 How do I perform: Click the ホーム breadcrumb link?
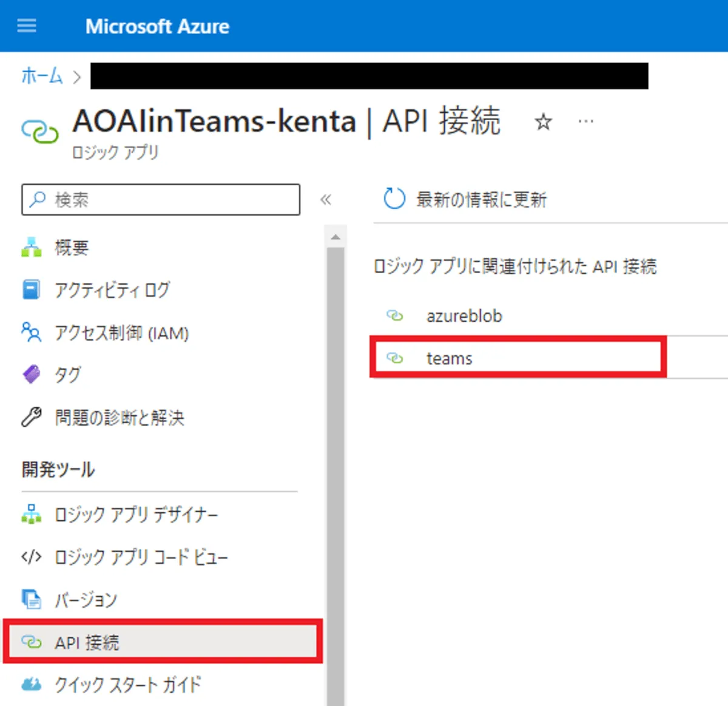42,76
